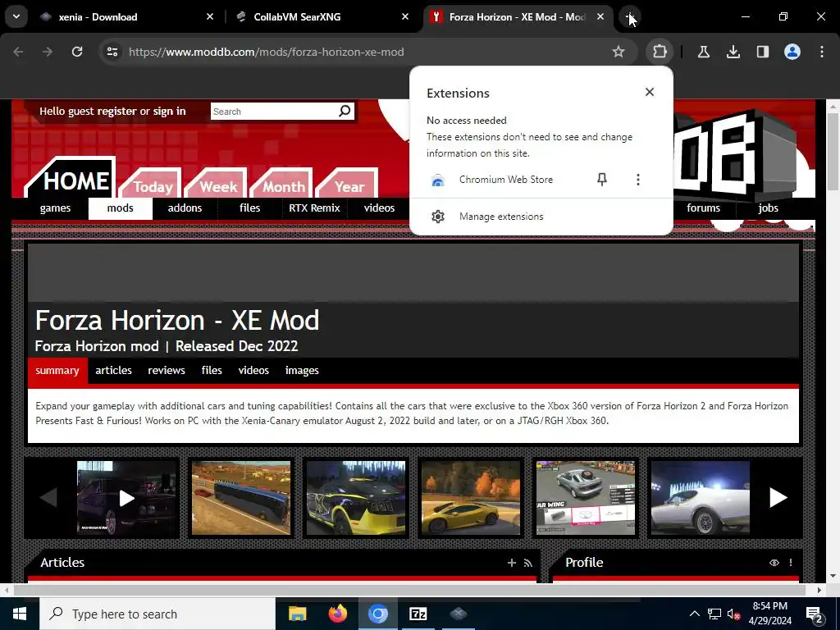View site information icon in address bar
This screenshot has width=840, height=630.
coord(112,52)
